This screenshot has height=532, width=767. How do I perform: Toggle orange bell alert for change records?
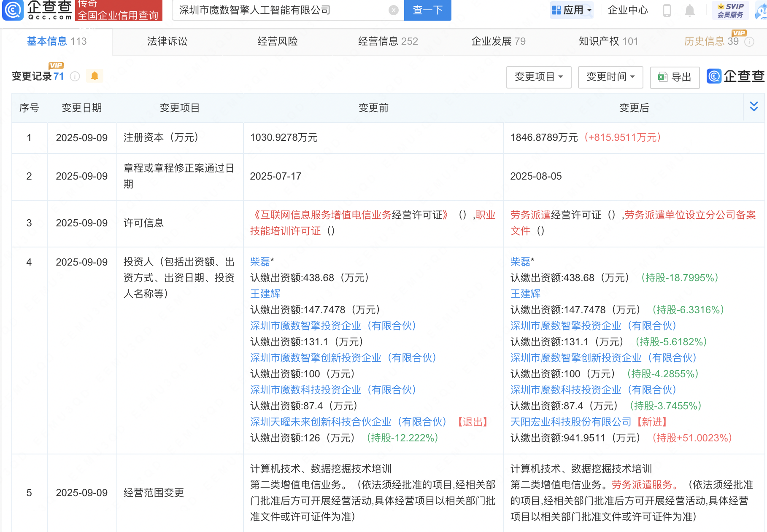pyautogui.click(x=95, y=76)
